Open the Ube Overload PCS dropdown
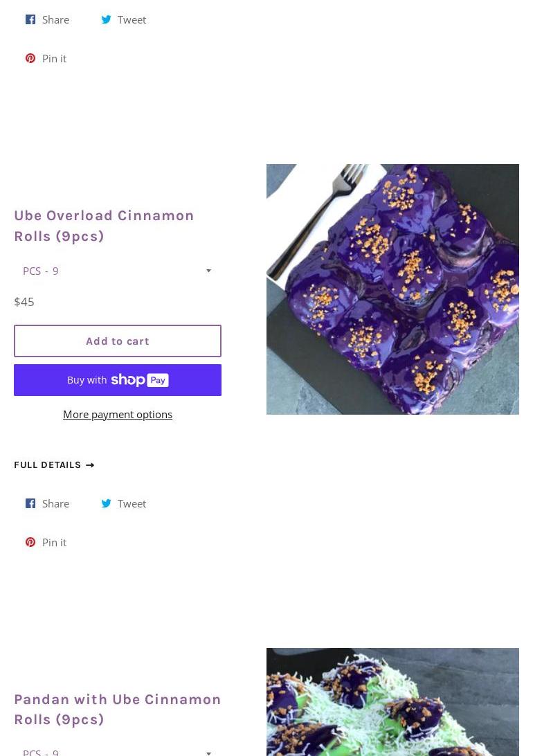Image resolution: width=533 pixels, height=756 pixels. coord(118,271)
